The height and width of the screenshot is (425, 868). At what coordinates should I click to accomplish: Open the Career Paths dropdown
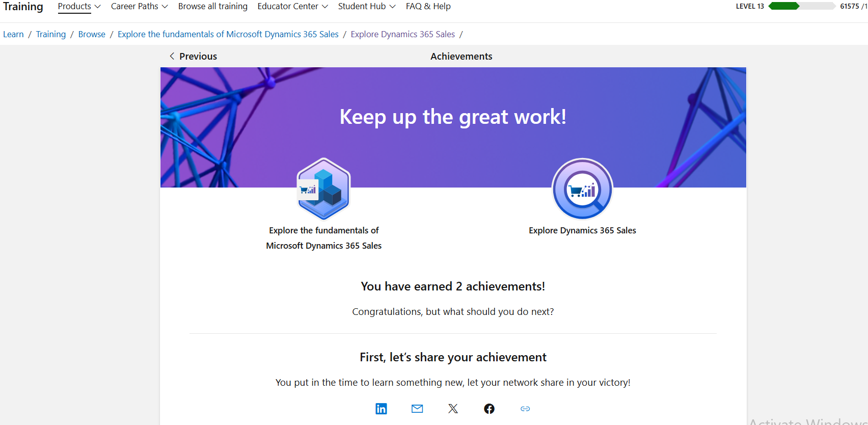(x=139, y=7)
